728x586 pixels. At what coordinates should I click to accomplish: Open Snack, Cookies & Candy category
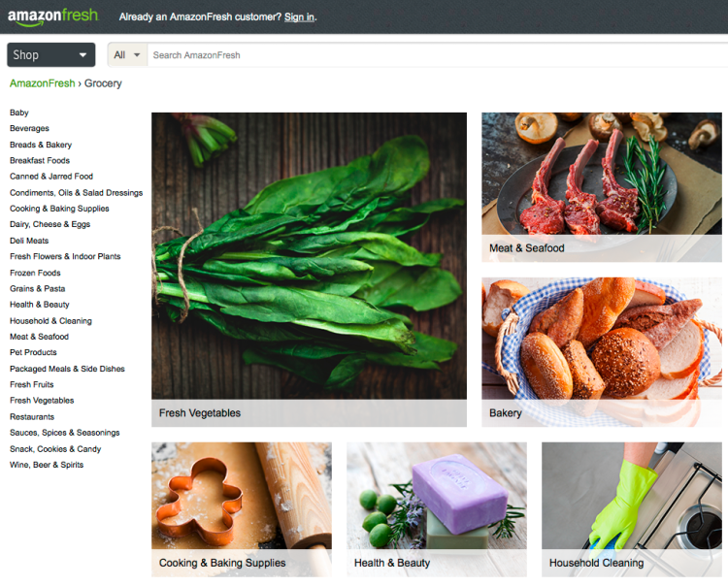click(55, 449)
